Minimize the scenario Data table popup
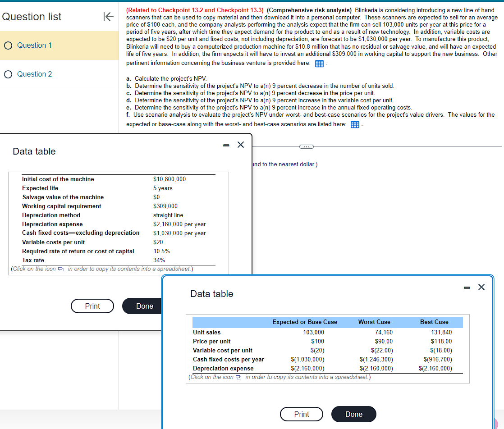 pos(466,287)
